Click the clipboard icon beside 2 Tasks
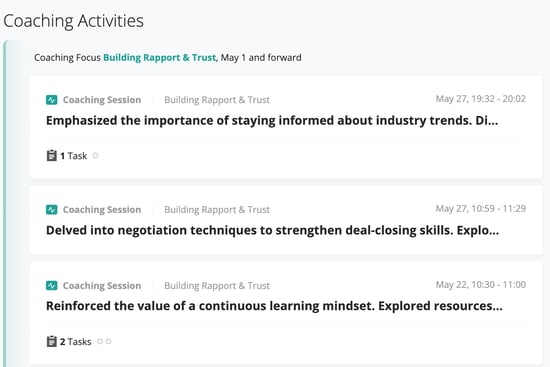 (x=52, y=341)
